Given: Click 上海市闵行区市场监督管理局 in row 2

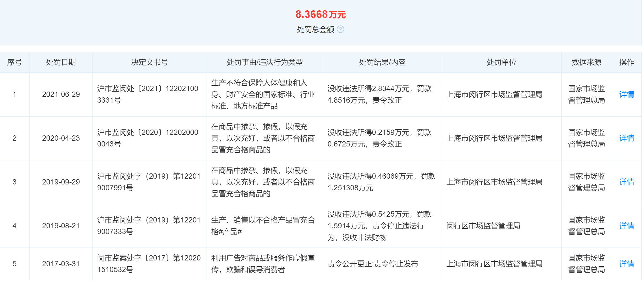Looking at the screenshot, I should pos(494,138).
